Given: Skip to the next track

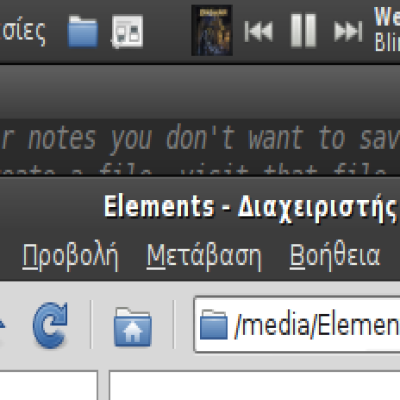Looking at the screenshot, I should pos(348,32).
